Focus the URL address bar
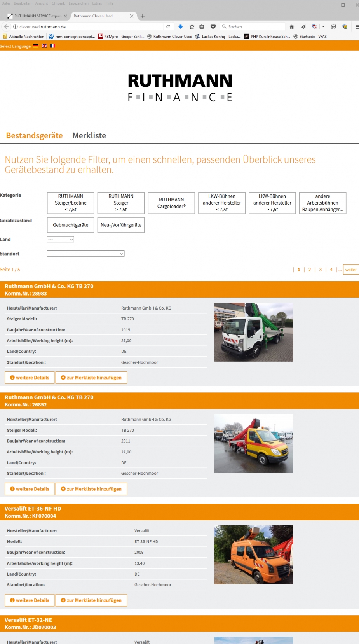The image size is (359, 644). (x=91, y=26)
